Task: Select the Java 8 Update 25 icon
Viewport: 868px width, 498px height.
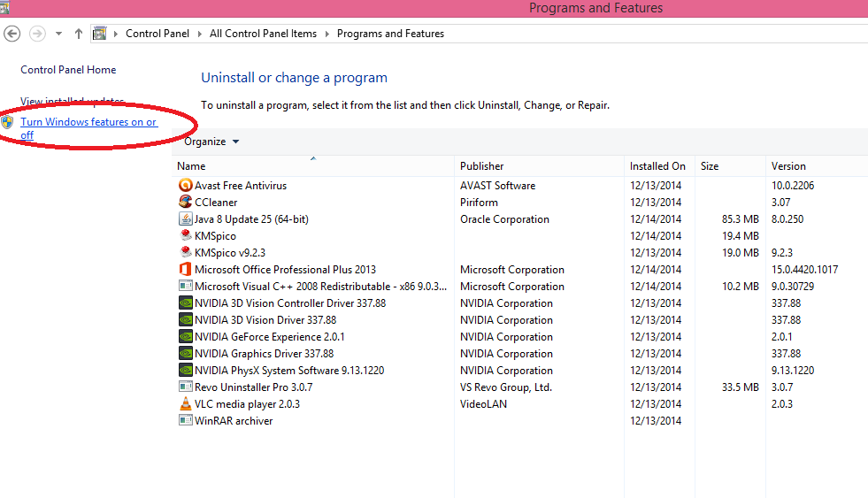Action: 186,218
